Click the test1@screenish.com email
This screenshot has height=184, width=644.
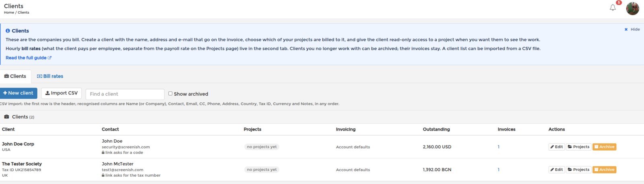point(122,170)
